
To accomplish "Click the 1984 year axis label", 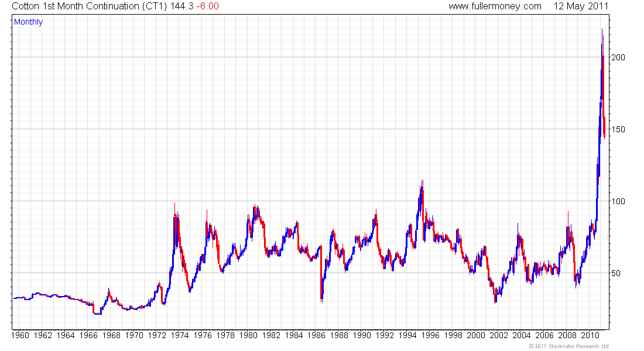I will pyautogui.click(x=294, y=335).
